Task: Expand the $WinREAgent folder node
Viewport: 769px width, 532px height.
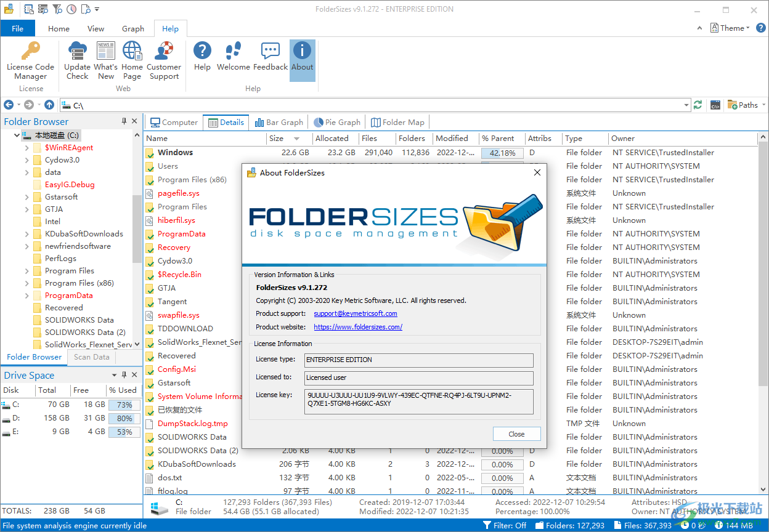Action: click(x=27, y=148)
